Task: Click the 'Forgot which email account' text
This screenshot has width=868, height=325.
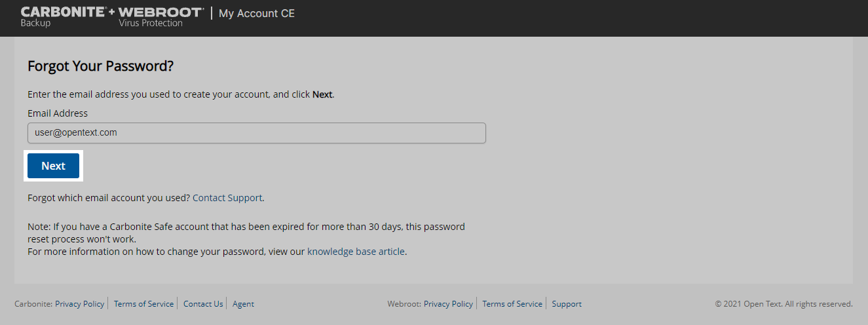Action: [x=109, y=197]
